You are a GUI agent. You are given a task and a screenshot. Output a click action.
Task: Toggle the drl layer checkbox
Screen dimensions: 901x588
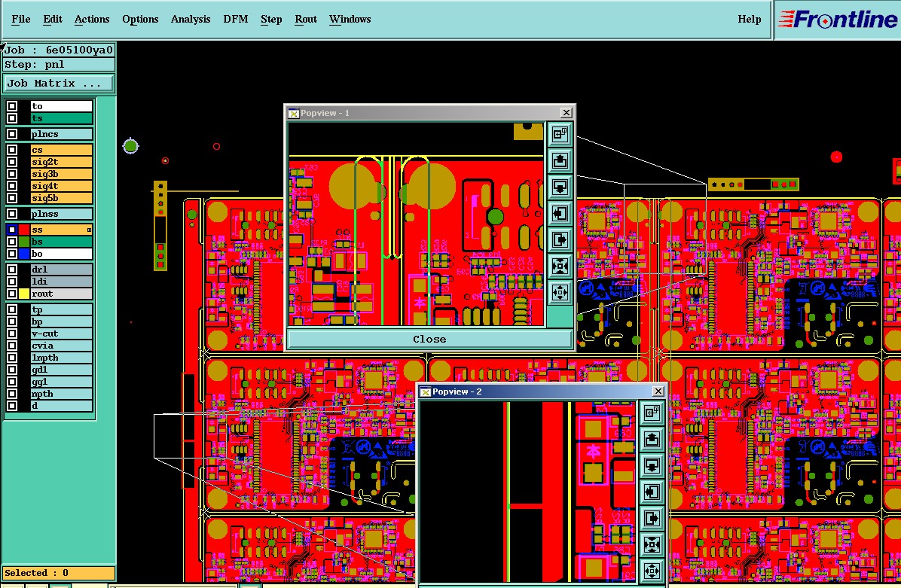[x=12, y=270]
